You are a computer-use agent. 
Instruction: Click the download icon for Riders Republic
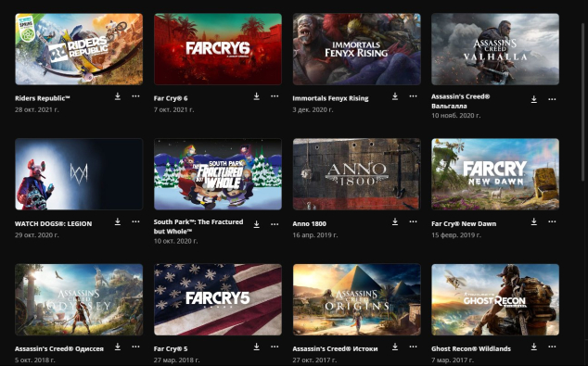click(x=118, y=96)
